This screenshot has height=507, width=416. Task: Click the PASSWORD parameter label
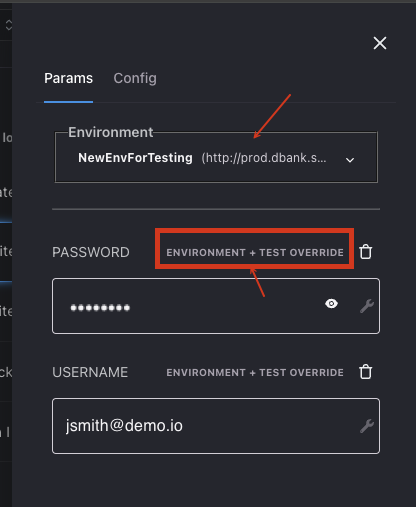(x=91, y=252)
